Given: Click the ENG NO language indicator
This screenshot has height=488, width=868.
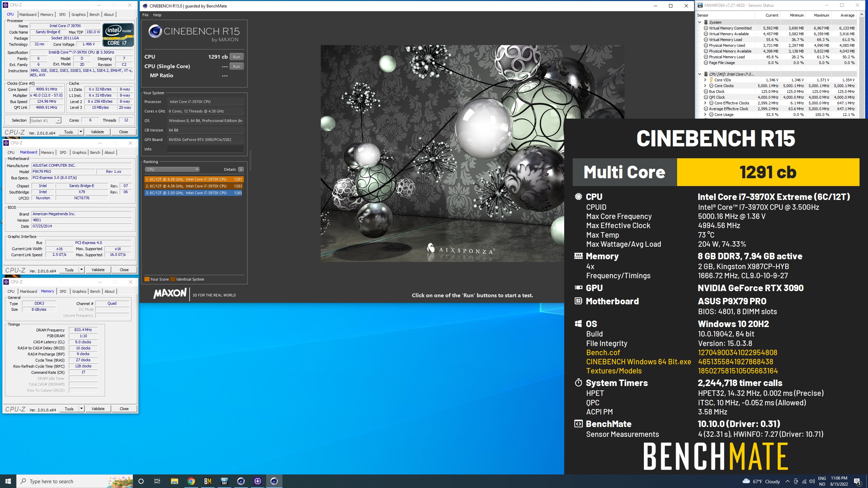Looking at the screenshot, I should point(822,481).
